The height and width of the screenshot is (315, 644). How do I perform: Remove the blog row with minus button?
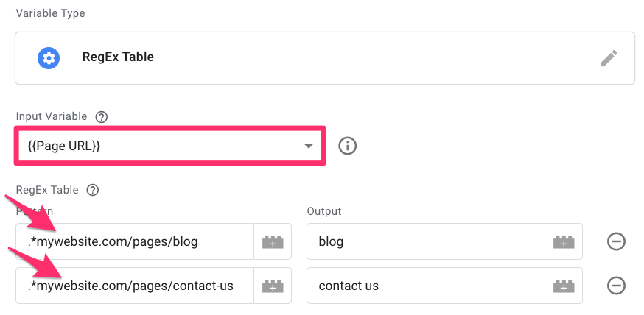pyautogui.click(x=616, y=241)
